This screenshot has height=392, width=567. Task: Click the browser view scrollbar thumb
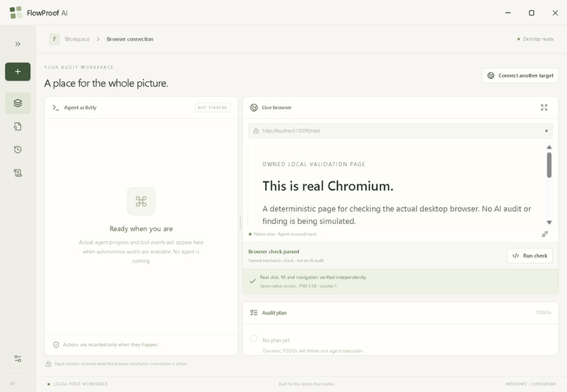pyautogui.click(x=549, y=165)
